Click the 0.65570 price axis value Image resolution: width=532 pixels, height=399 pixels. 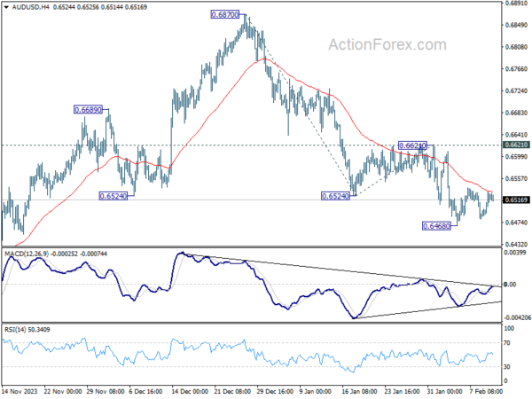[516, 178]
